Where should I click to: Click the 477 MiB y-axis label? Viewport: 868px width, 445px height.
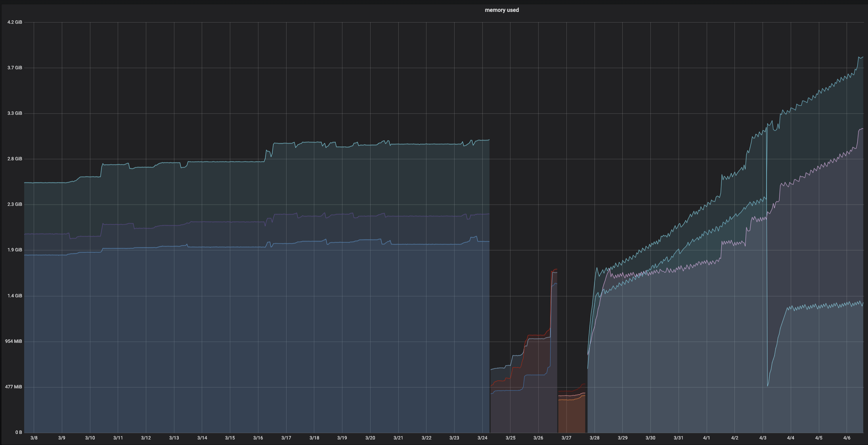click(x=13, y=386)
